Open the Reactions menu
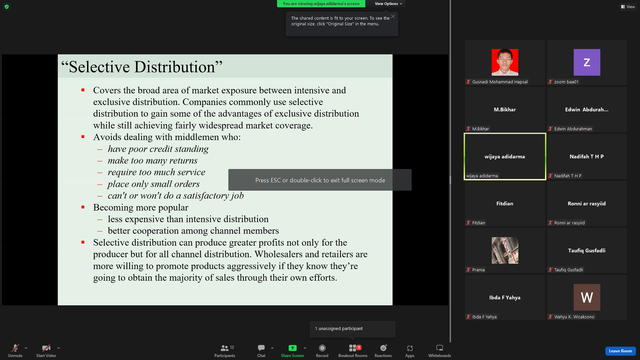 click(383, 350)
